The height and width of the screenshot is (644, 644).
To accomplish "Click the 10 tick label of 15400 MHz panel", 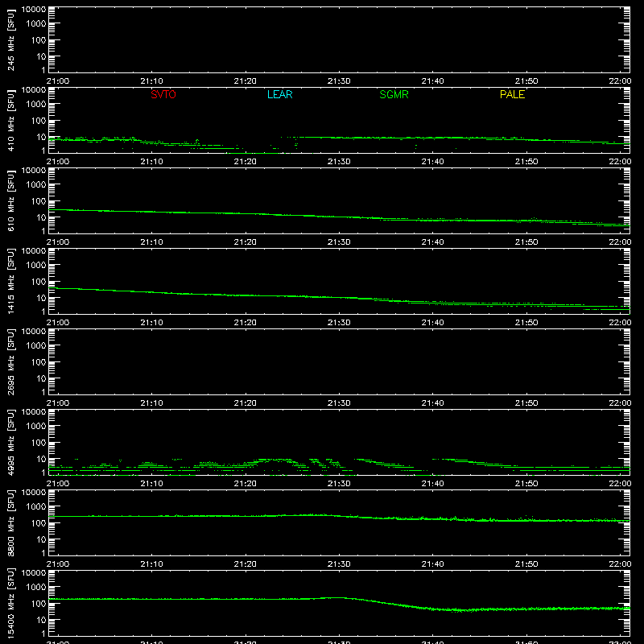I will pyautogui.click(x=41, y=620).
